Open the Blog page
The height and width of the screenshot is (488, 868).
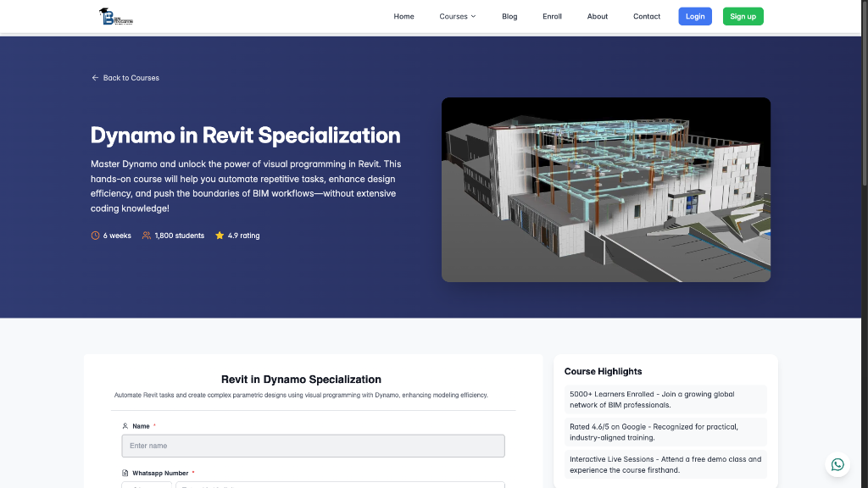[x=509, y=16]
